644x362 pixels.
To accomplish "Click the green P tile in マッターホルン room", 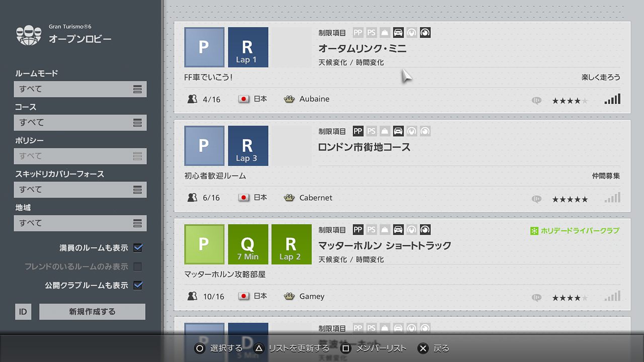I will point(204,244).
